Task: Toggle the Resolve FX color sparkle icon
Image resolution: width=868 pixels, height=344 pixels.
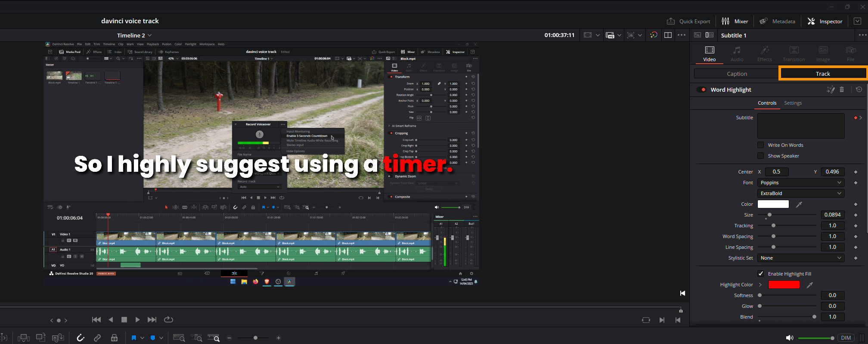Action: point(654,35)
